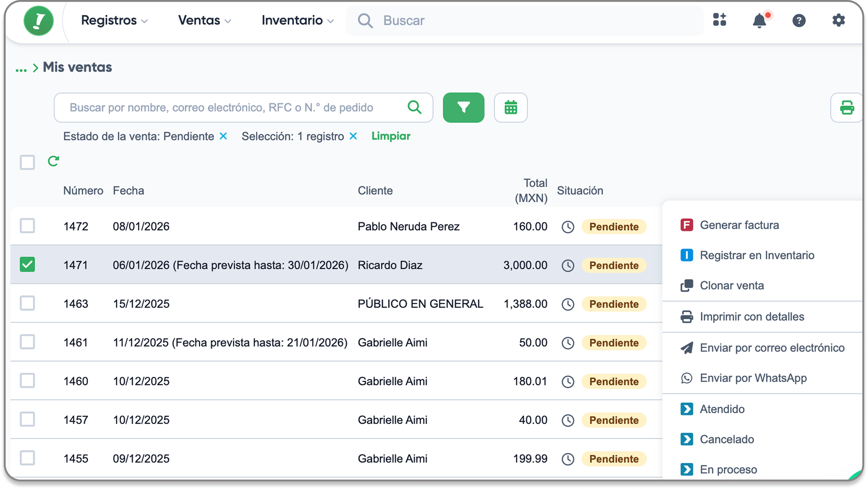Screen dimensions: 868x489
Task: Click the paper plane email icon
Action: 687,348
